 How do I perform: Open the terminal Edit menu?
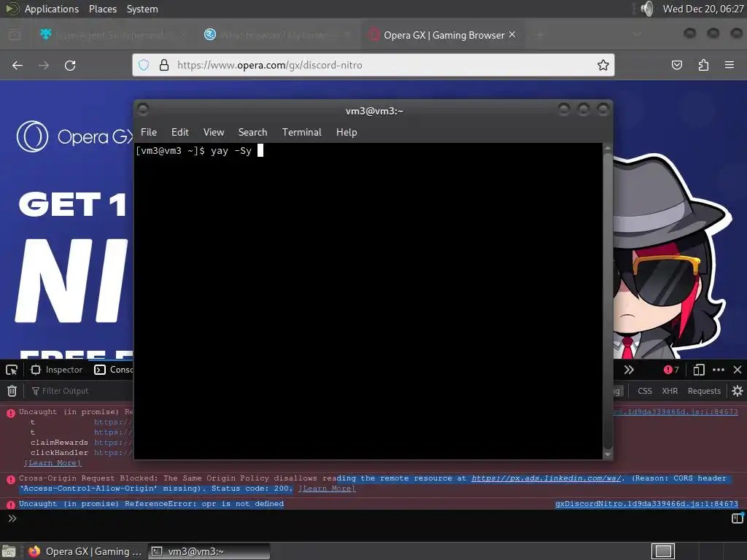click(x=180, y=133)
